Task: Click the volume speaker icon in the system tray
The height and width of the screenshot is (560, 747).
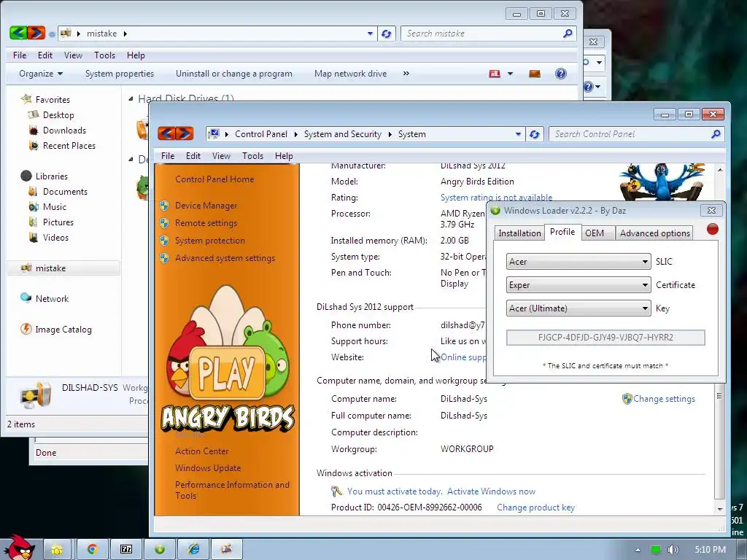Action: coord(673,550)
